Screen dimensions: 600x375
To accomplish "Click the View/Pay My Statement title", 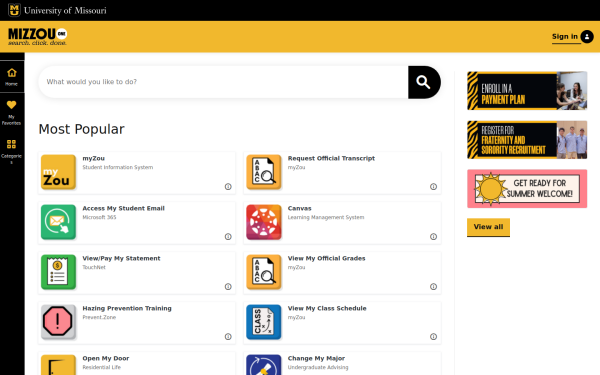I will [x=121, y=258].
